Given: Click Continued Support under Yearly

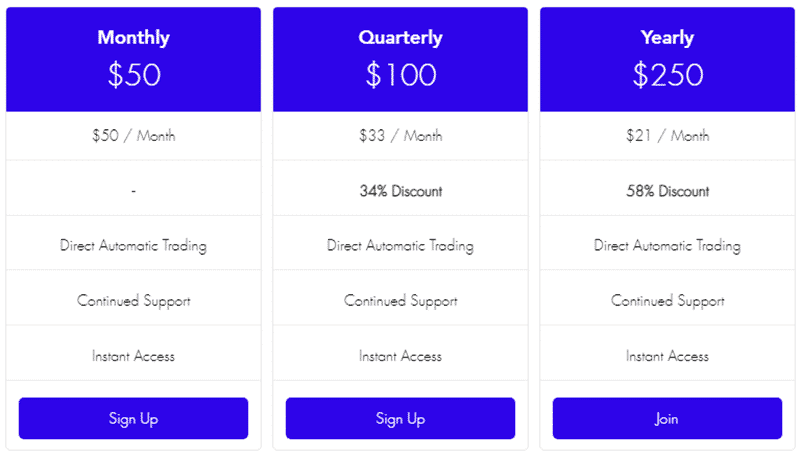Looking at the screenshot, I should tap(667, 301).
